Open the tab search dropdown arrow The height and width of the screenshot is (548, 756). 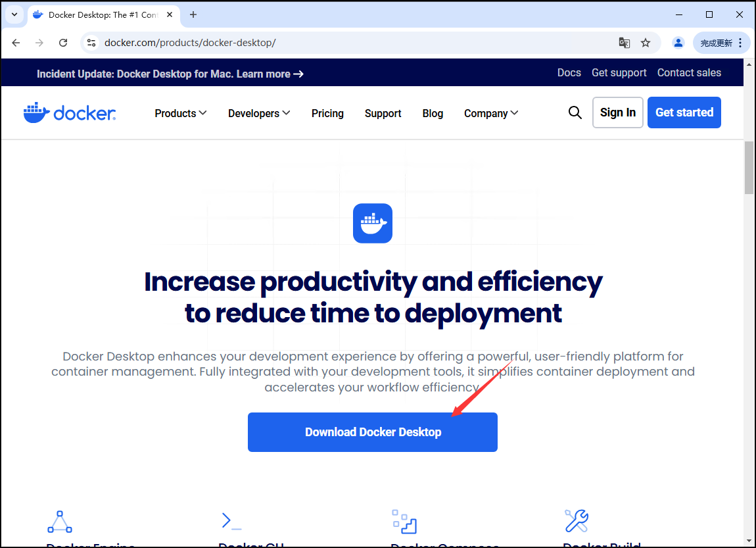(x=14, y=14)
